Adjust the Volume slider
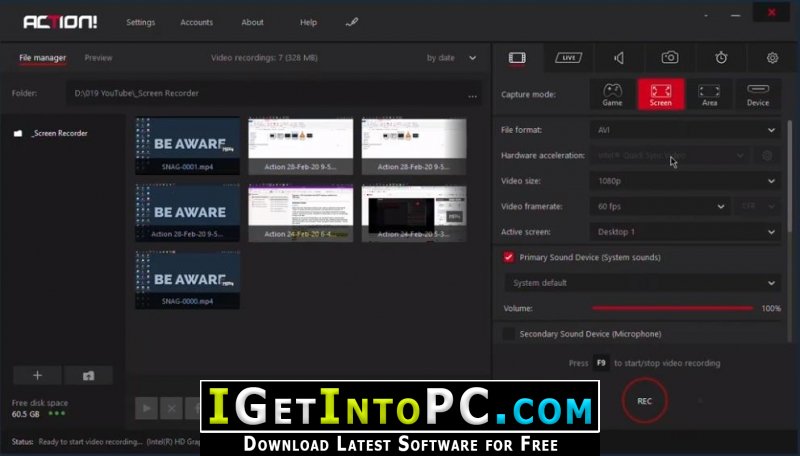The image size is (800, 456). pos(672,308)
